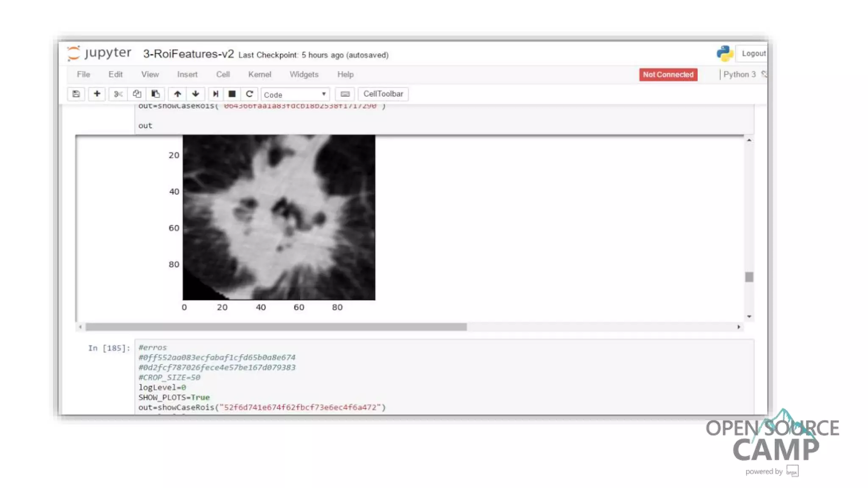Open the cell type Code dropdown
868x488 pixels.
295,94
